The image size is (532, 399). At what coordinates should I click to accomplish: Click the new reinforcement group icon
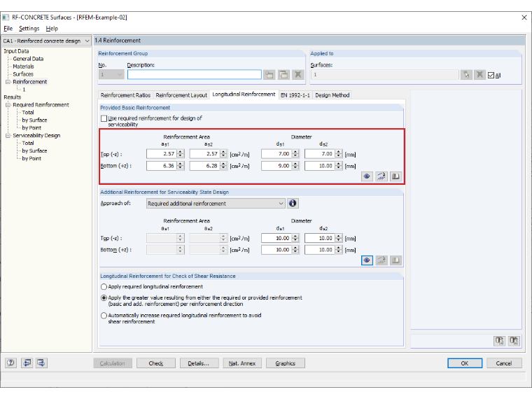pos(269,75)
